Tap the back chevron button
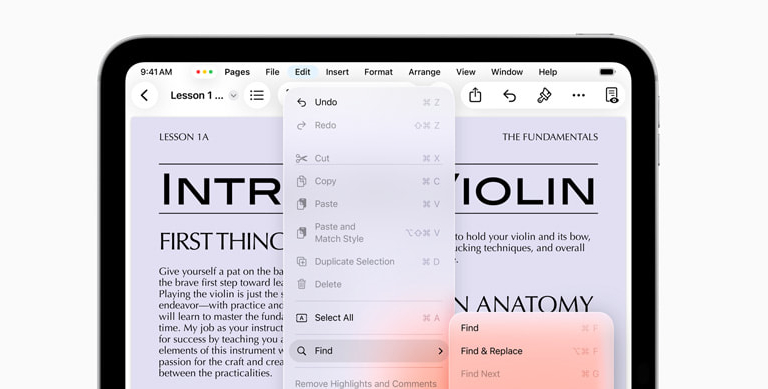Image resolution: width=768 pixels, height=389 pixels. 144,95
